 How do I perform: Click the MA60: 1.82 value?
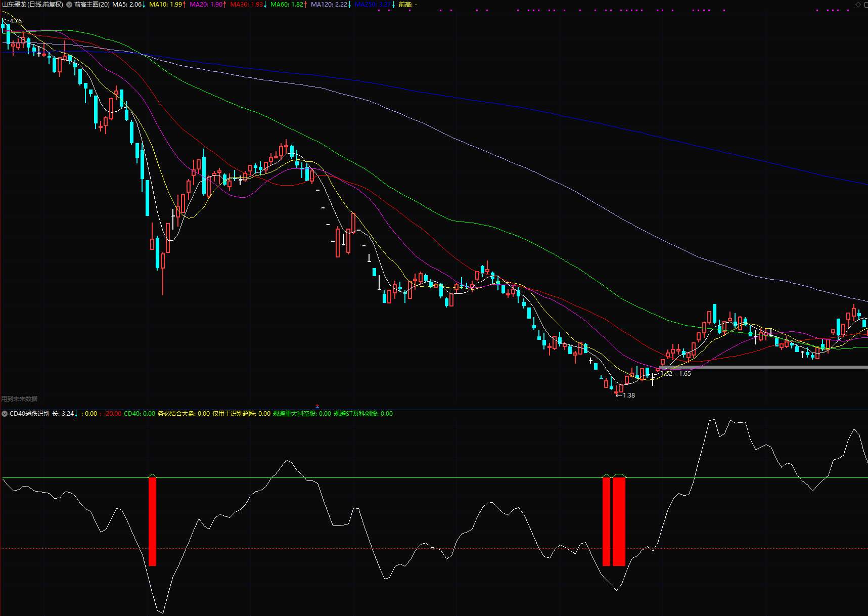coord(287,5)
